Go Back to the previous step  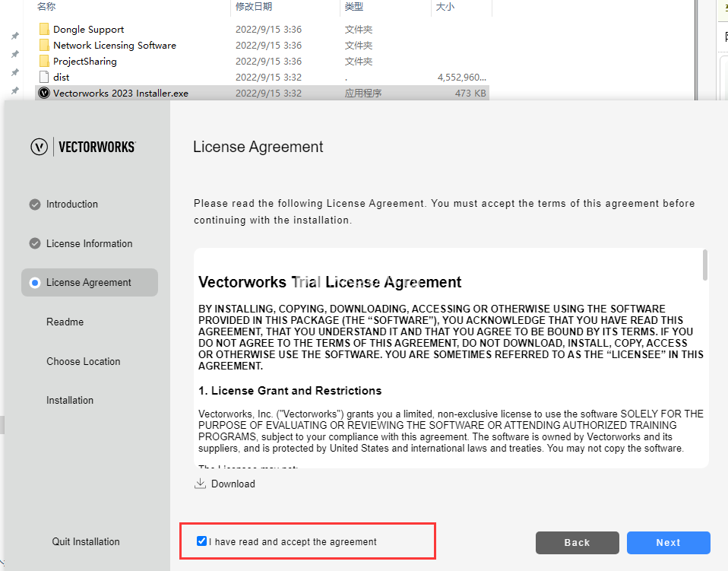coord(577,543)
